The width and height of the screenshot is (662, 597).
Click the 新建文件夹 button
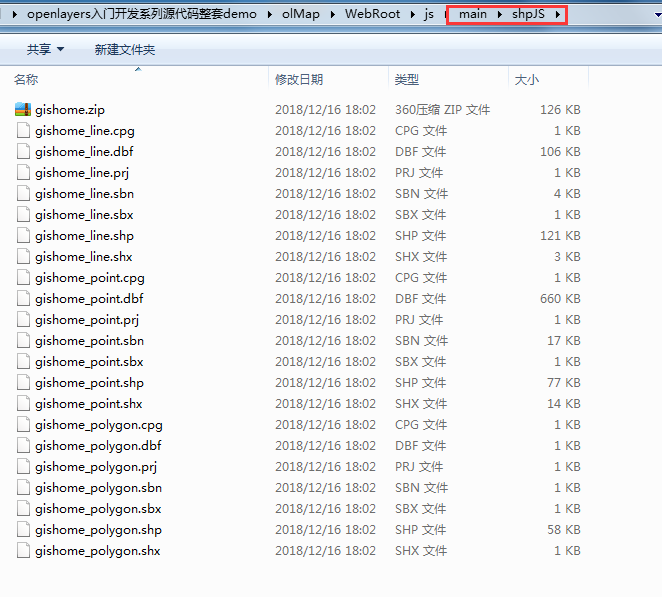point(125,49)
